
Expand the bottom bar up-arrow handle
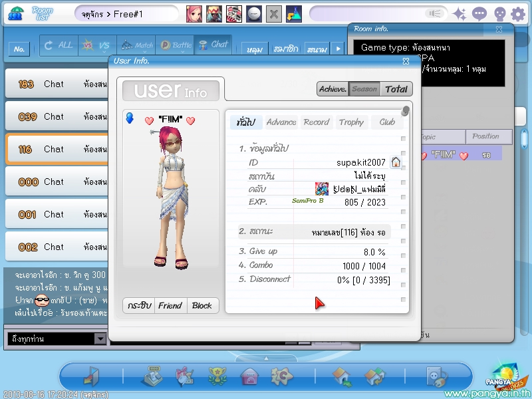coord(266,358)
